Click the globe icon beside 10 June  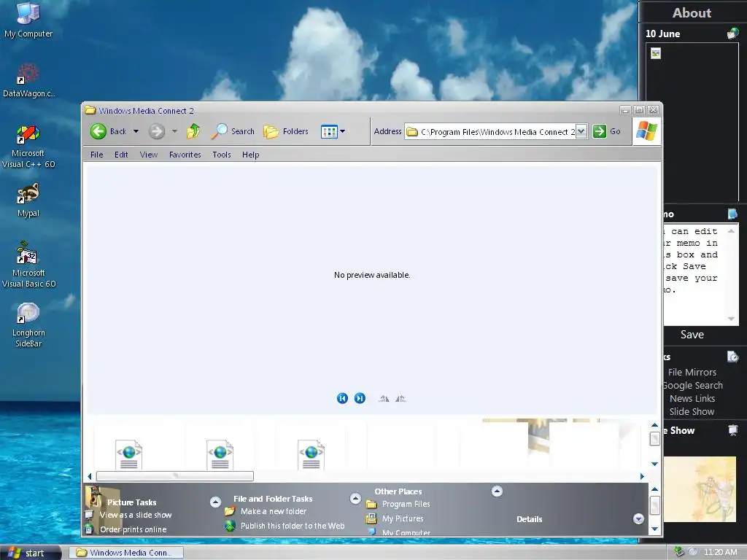(x=732, y=34)
